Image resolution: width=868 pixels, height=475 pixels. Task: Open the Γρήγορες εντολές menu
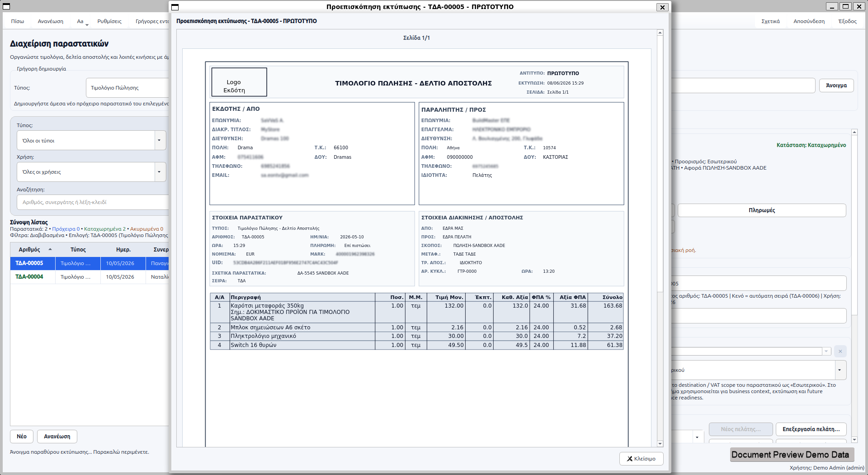click(152, 21)
